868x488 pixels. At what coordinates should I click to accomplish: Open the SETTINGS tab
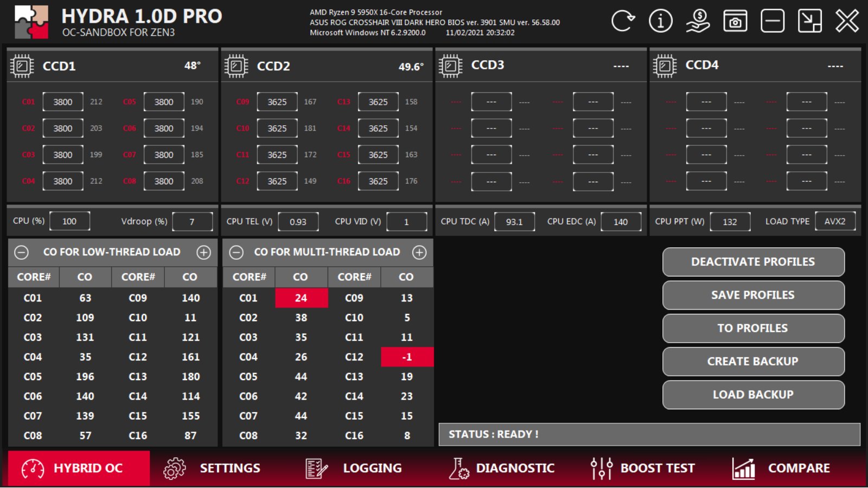[x=212, y=468]
